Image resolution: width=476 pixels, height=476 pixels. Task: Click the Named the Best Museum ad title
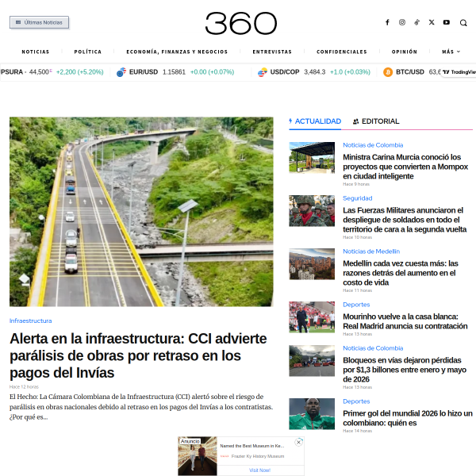coord(252,446)
